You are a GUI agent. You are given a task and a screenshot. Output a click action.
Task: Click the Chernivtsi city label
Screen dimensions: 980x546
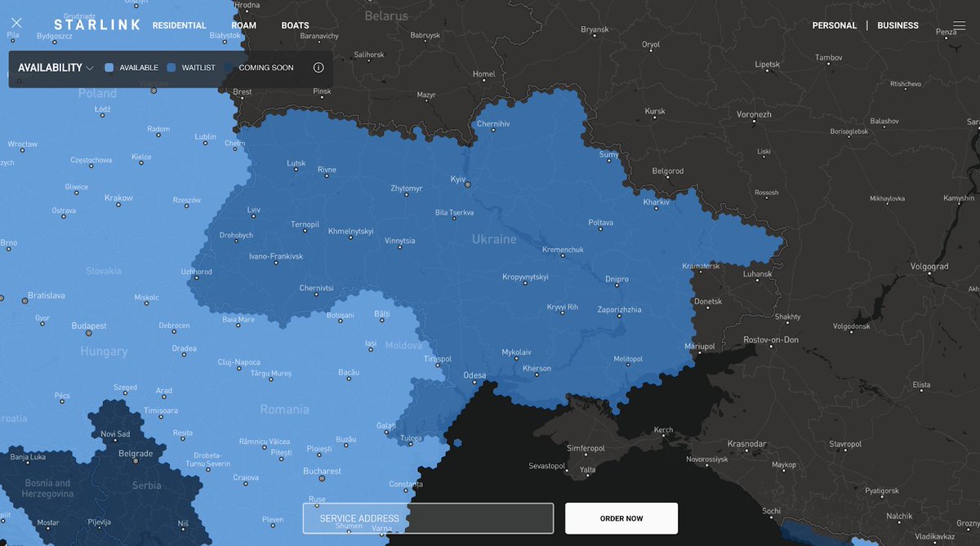coord(316,287)
